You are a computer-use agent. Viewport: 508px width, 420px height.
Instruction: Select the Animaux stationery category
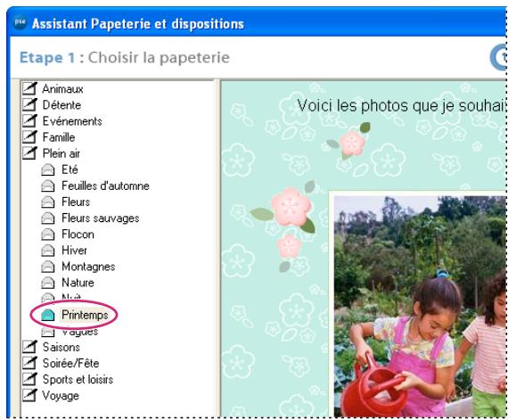pyautogui.click(x=63, y=89)
